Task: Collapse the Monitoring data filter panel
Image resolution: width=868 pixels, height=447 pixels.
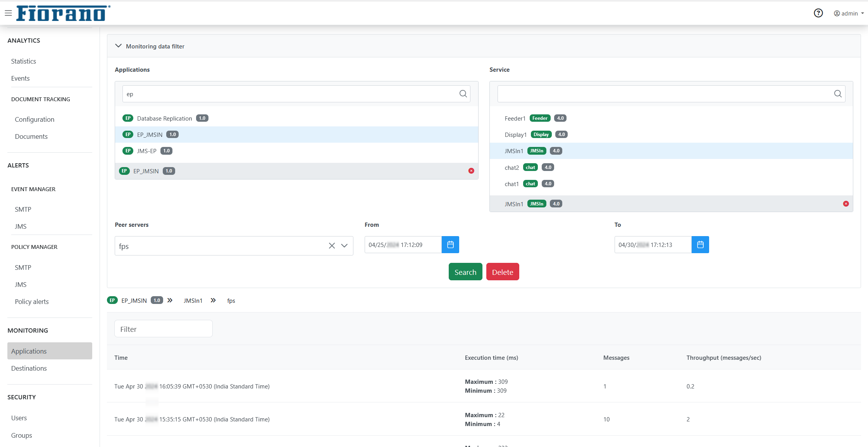Action: click(119, 46)
